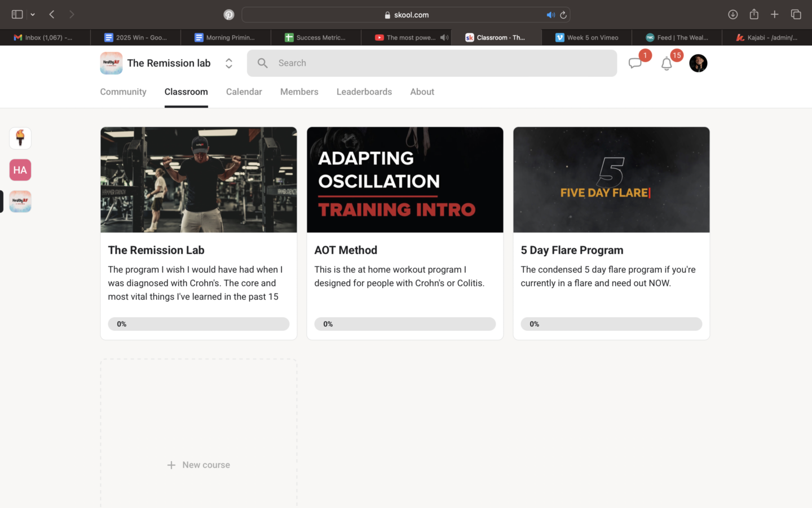This screenshot has height=508, width=812.
Task: Expand The Remission lab group switcher
Action: (228, 63)
